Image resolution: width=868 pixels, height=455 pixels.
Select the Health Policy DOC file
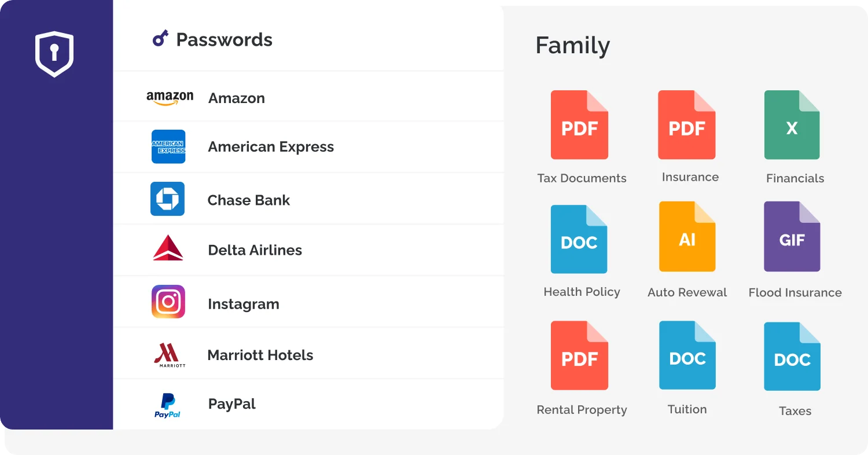[x=579, y=239]
